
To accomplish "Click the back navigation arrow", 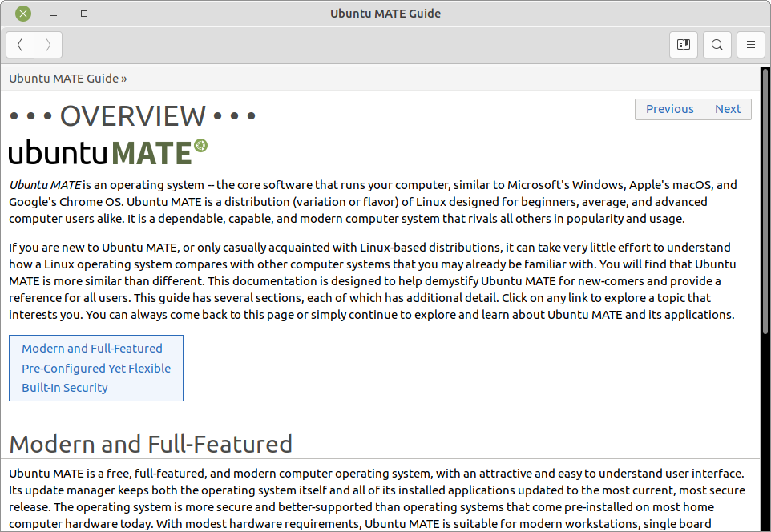I will [x=20, y=45].
